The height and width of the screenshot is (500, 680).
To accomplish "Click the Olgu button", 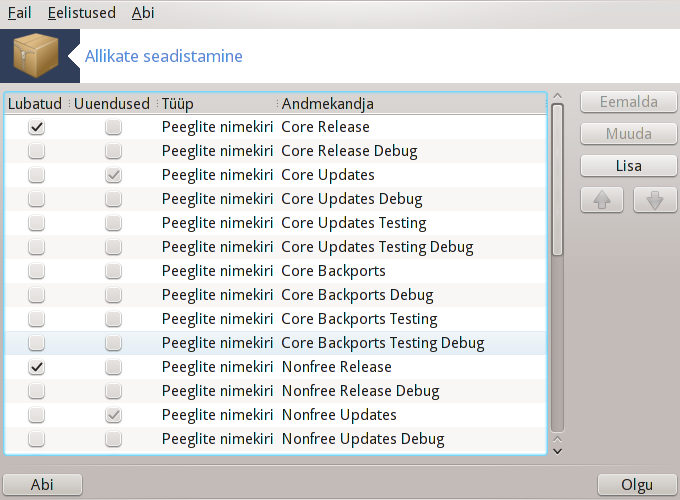I will (x=637, y=484).
